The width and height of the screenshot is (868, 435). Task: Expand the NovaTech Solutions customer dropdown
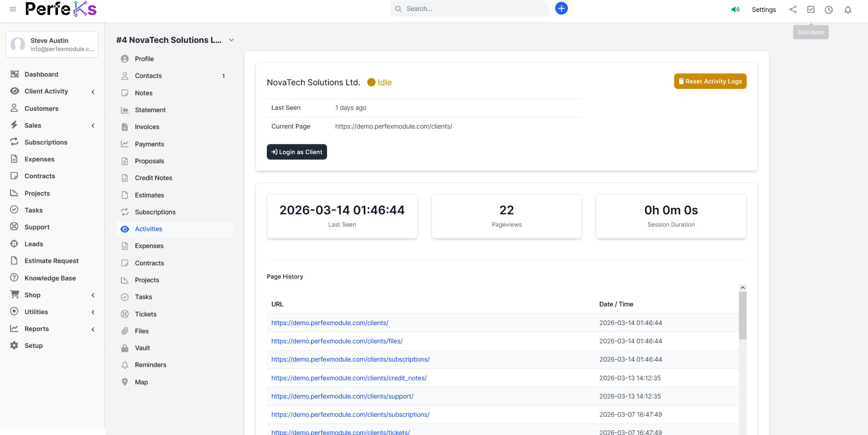231,40
